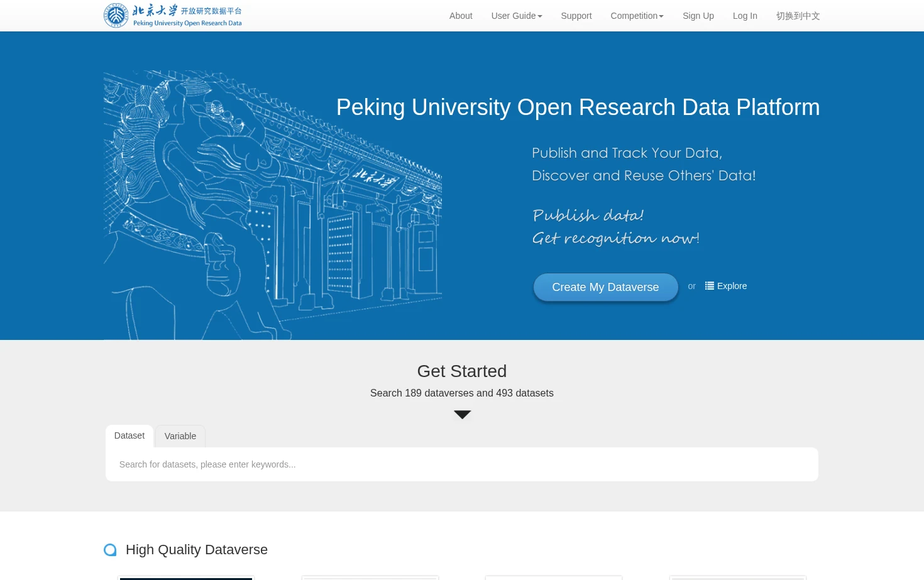Select the Dataset search tab
Image resolution: width=924 pixels, height=580 pixels.
(x=129, y=435)
